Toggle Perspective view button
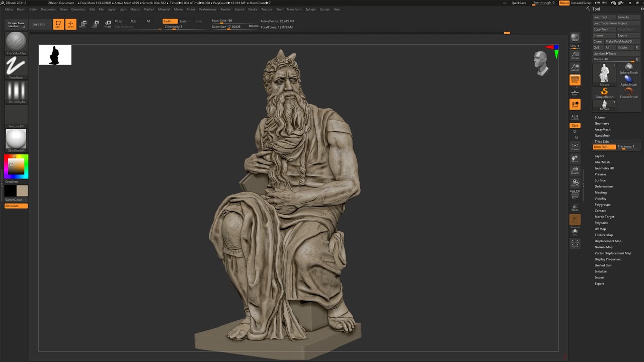 [x=575, y=79]
